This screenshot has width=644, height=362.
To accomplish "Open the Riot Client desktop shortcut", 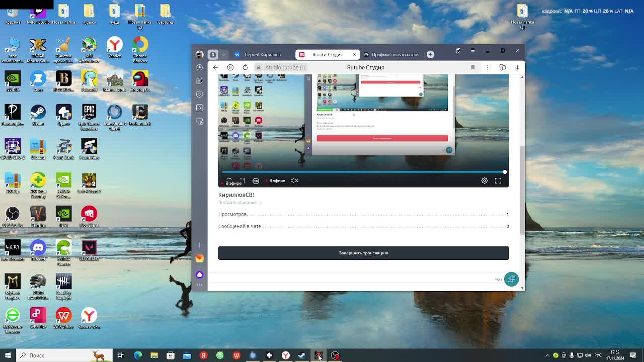I will click(x=89, y=217).
